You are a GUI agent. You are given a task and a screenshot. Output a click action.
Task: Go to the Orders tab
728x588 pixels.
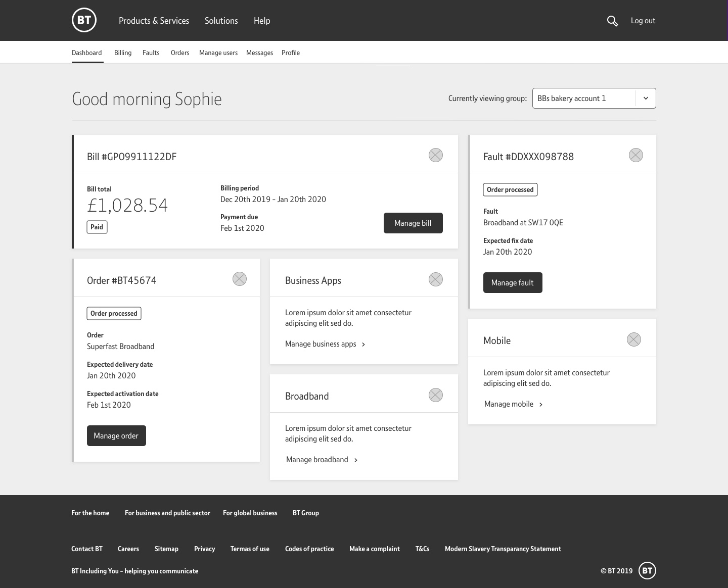180,53
